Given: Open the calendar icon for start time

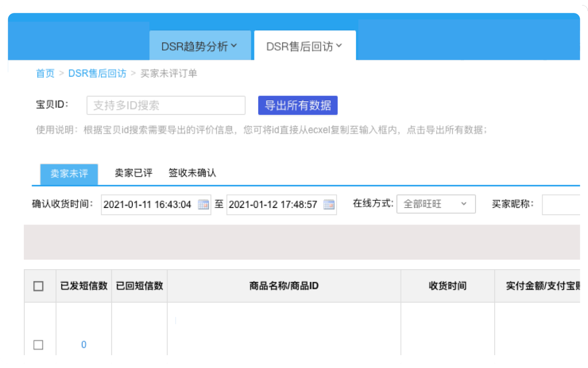Looking at the screenshot, I should (x=203, y=205).
